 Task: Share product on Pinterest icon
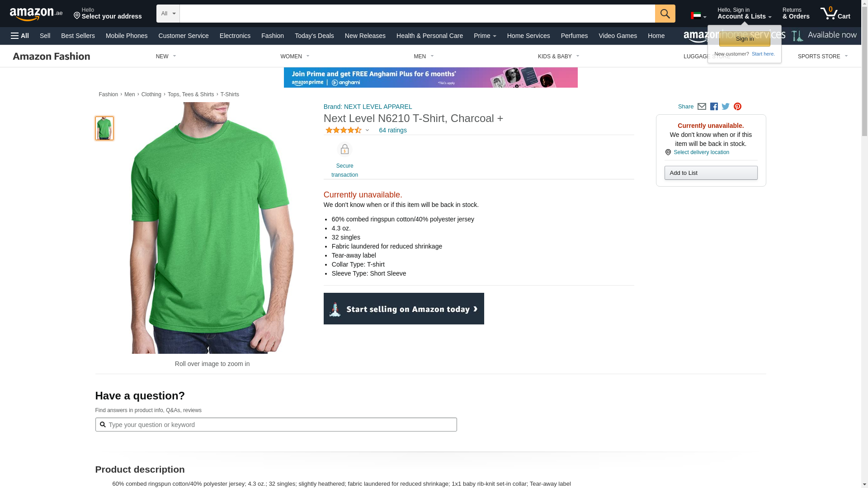(737, 107)
